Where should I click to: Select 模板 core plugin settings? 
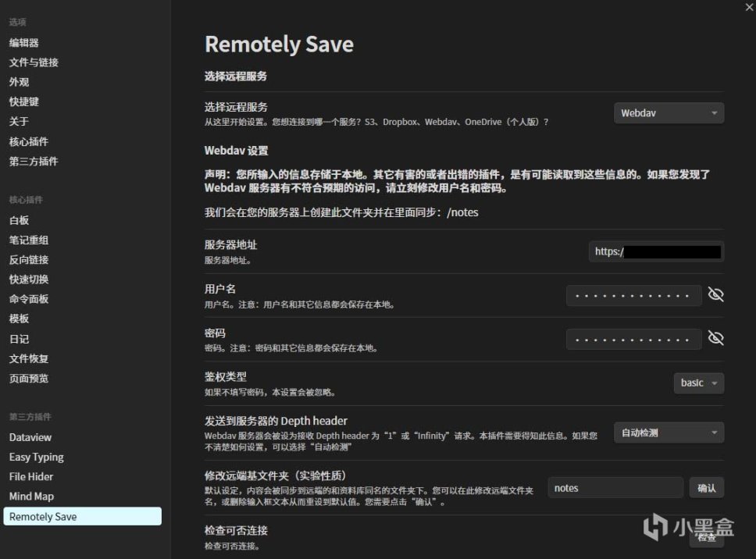coord(19,319)
